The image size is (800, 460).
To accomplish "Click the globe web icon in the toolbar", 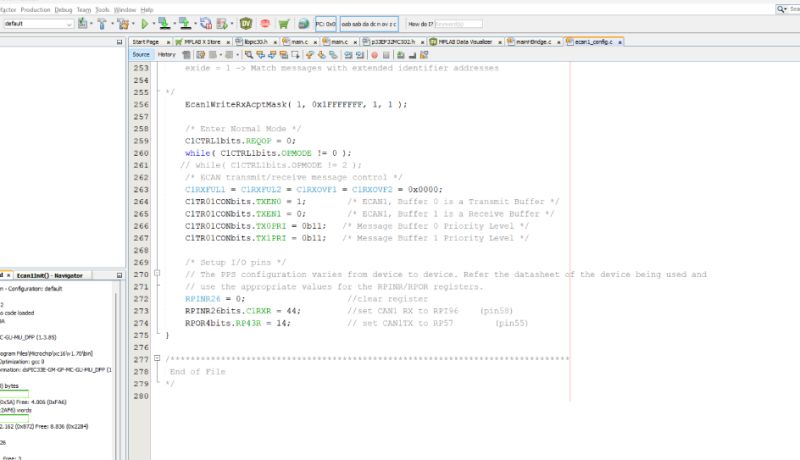I will pos(303,23).
